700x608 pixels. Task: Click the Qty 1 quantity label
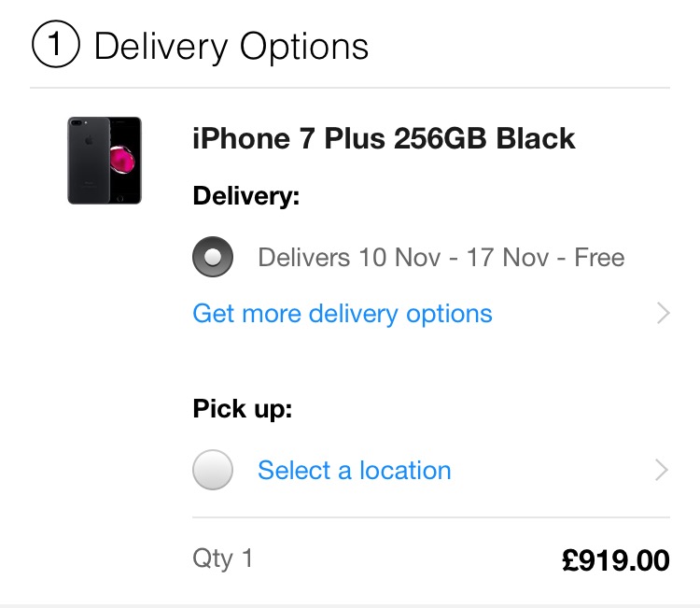pyautogui.click(x=222, y=559)
